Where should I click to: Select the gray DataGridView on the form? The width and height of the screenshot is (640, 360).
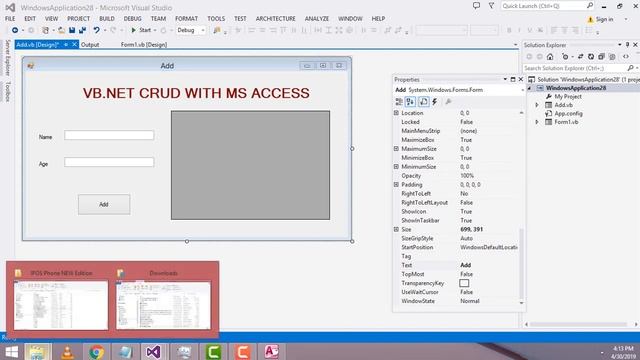coord(250,165)
